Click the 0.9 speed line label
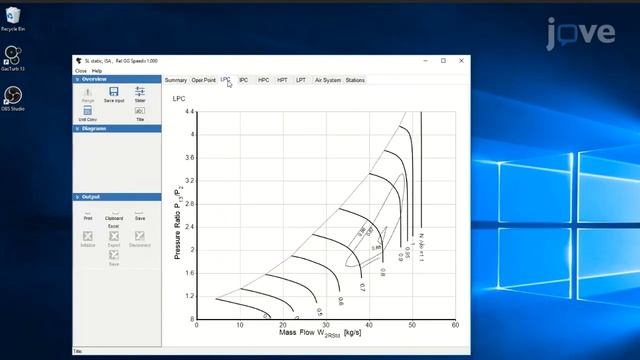This screenshot has width=640, height=360. click(400, 257)
